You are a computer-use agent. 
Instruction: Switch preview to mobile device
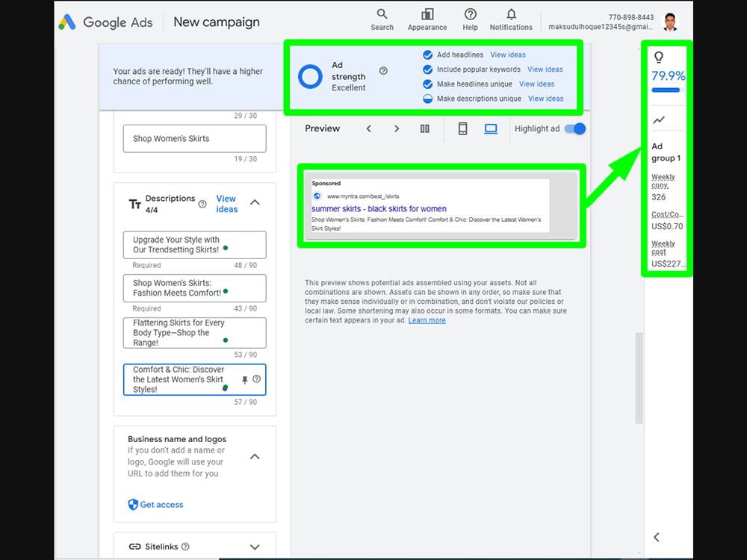462,128
